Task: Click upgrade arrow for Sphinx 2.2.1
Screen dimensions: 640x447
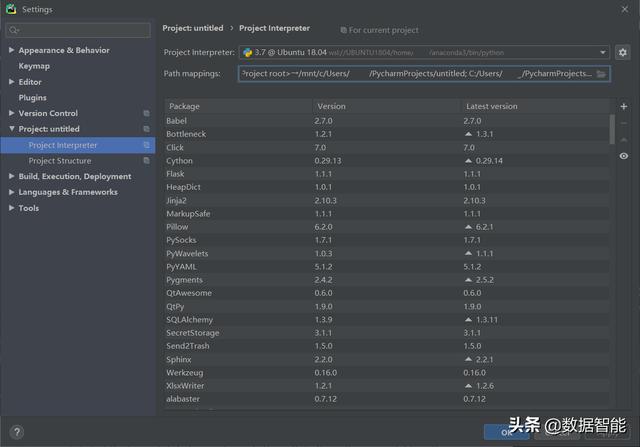Action: (468, 359)
